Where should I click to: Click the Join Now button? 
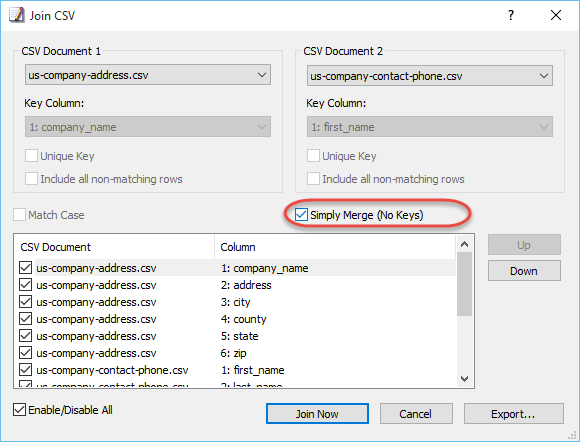point(317,414)
